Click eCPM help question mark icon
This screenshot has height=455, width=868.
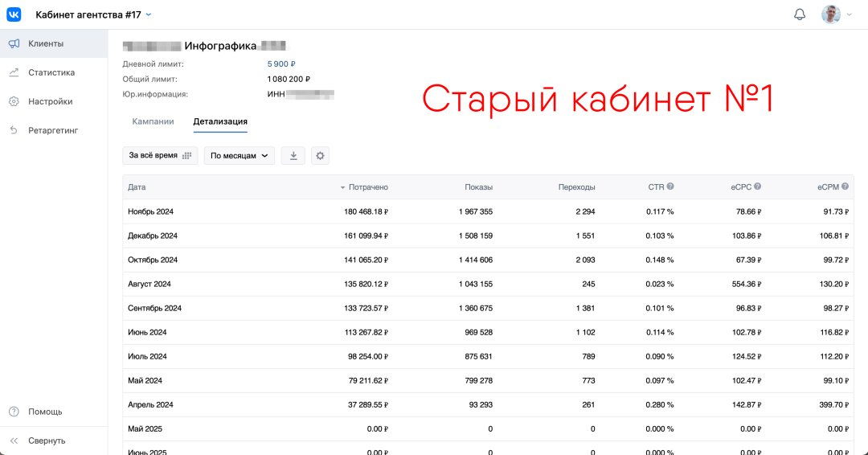tap(845, 187)
